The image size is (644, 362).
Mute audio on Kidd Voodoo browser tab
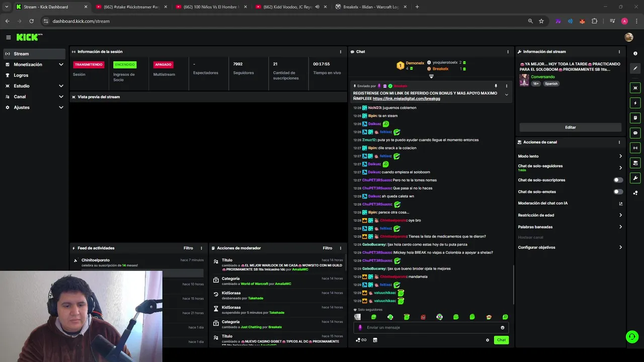click(x=317, y=7)
